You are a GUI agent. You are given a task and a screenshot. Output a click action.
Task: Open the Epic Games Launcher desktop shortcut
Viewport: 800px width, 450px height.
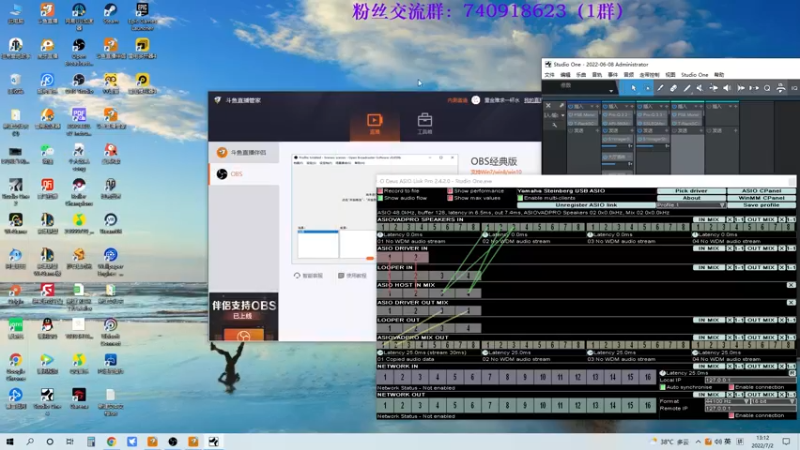142,16
